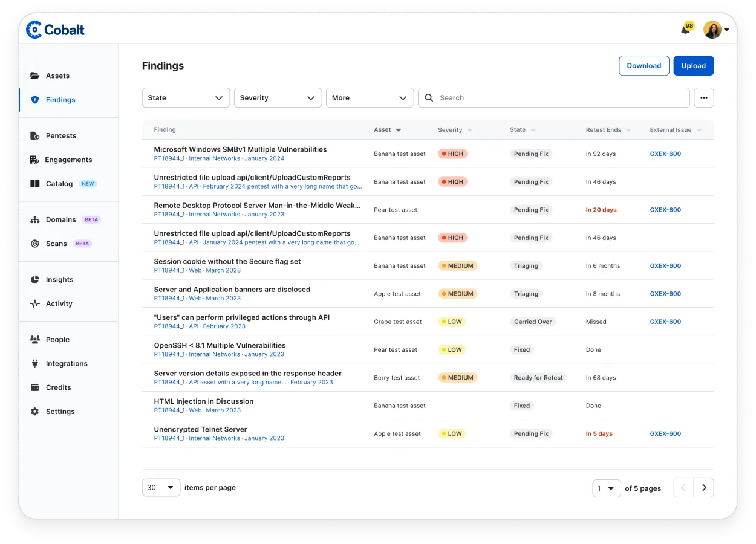Open the Severity filter dropdown
The image size is (756, 544).
pyautogui.click(x=278, y=98)
